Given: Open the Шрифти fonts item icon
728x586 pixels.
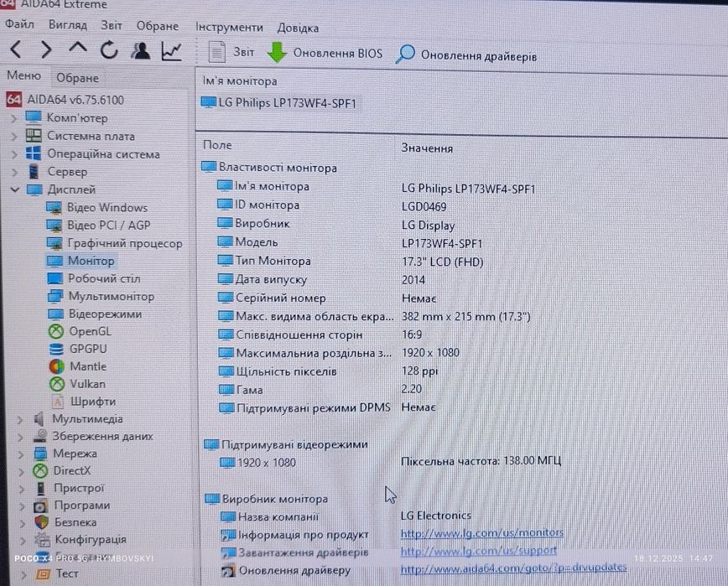Looking at the screenshot, I should pos(57,402).
